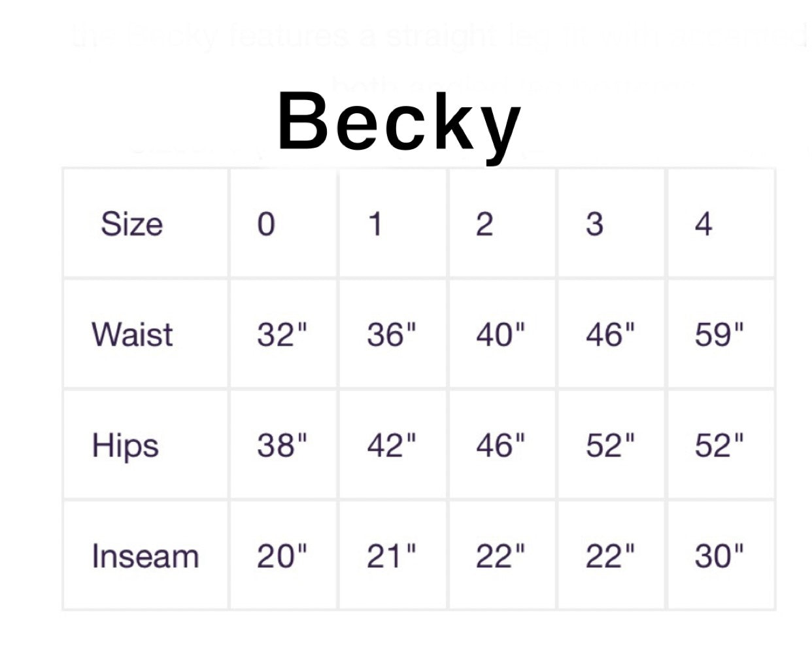Click the Waist row label
This screenshot has width=812, height=667.
click(132, 335)
